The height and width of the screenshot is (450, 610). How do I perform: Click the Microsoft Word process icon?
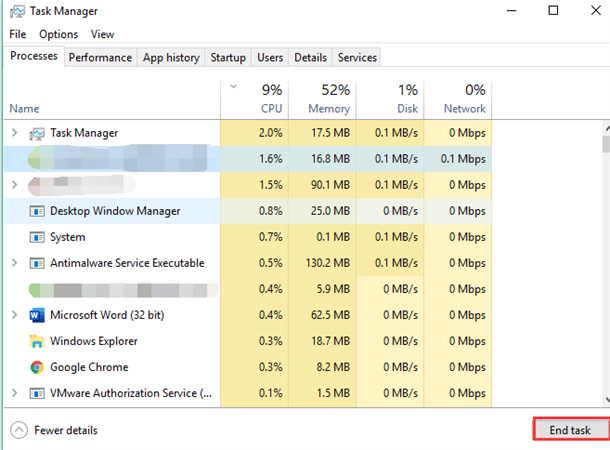point(37,315)
